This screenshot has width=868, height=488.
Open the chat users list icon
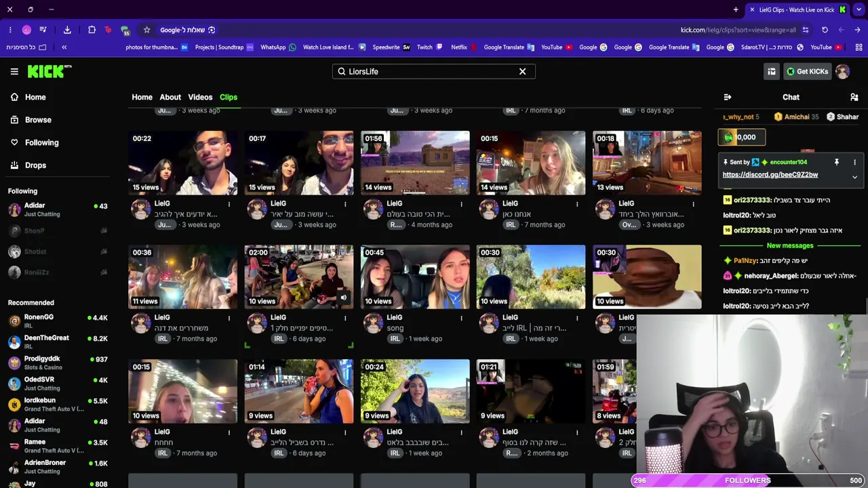click(854, 97)
